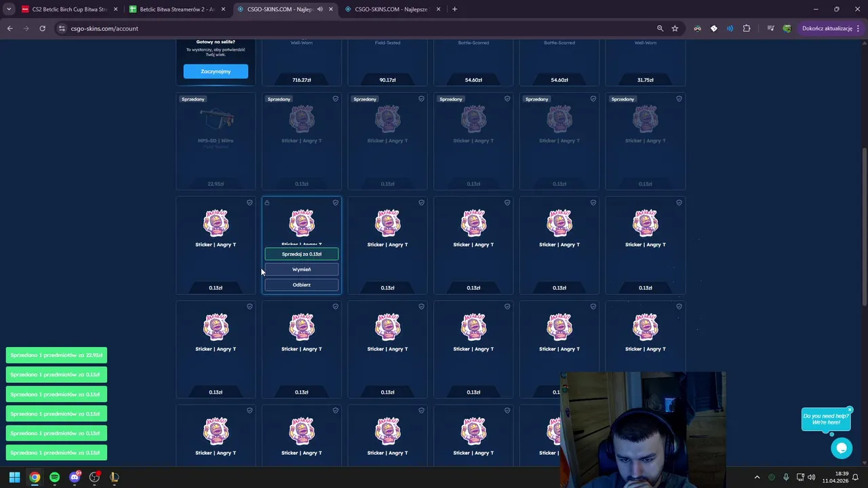Close the CS2 Betclic Birch Cup tab
Screen dimensions: 868x488
(115, 9)
